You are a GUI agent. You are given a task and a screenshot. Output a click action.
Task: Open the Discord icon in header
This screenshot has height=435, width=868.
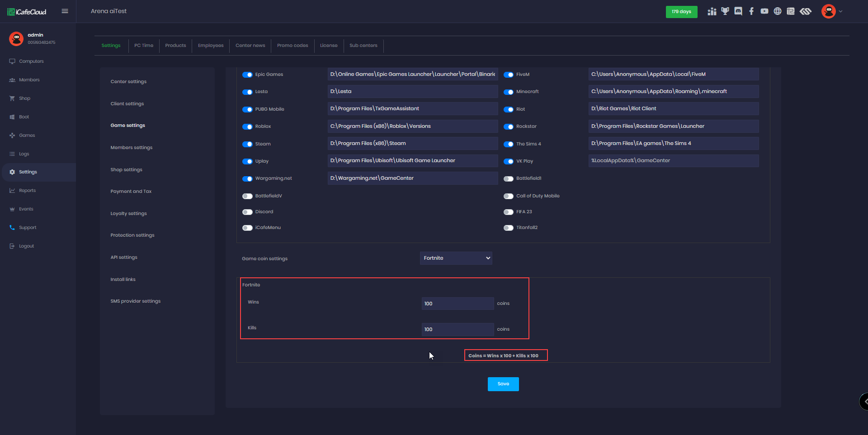738,11
